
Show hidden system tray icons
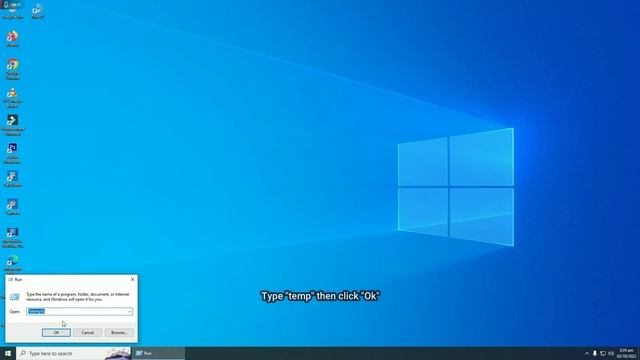(587, 353)
